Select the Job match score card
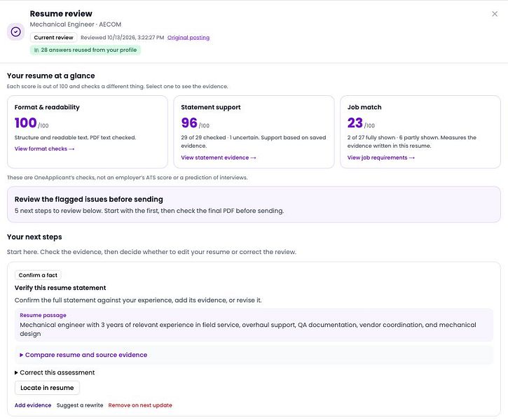Screen dimensions: 508x420 (x=420, y=132)
